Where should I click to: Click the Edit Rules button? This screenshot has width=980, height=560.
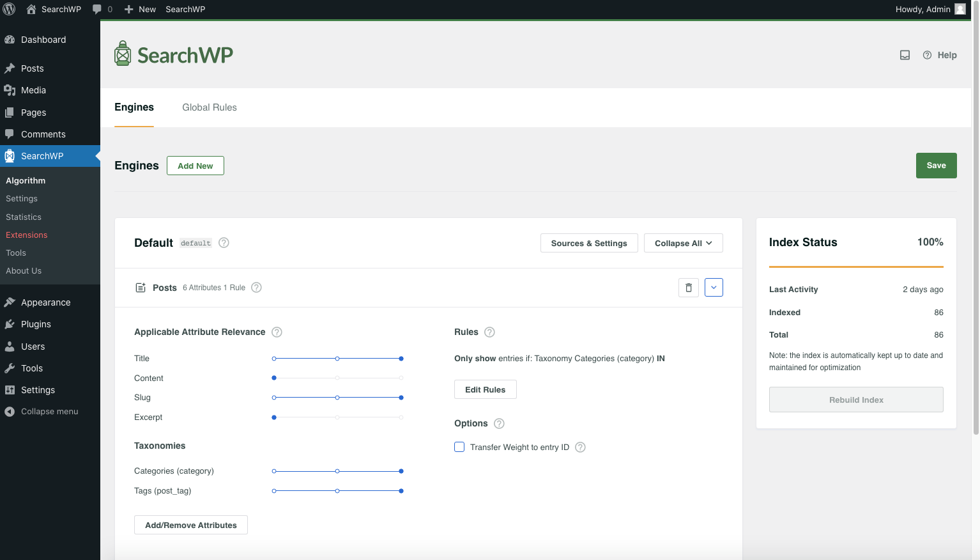(x=485, y=389)
